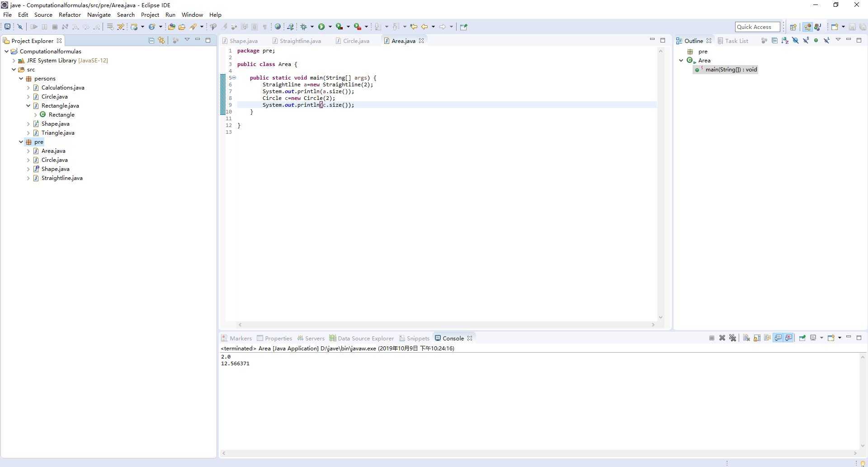Collapse the persons package
Viewport: 868px width, 467px height.
coord(21,79)
